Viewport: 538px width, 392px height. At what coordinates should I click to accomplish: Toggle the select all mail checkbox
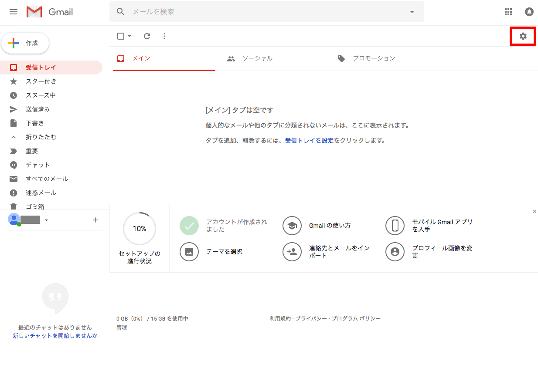coord(121,36)
